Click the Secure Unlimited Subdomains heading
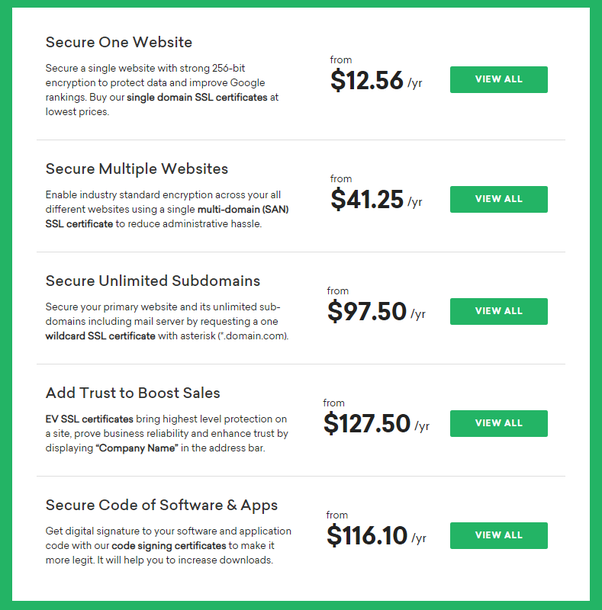The width and height of the screenshot is (602, 610). click(x=153, y=280)
